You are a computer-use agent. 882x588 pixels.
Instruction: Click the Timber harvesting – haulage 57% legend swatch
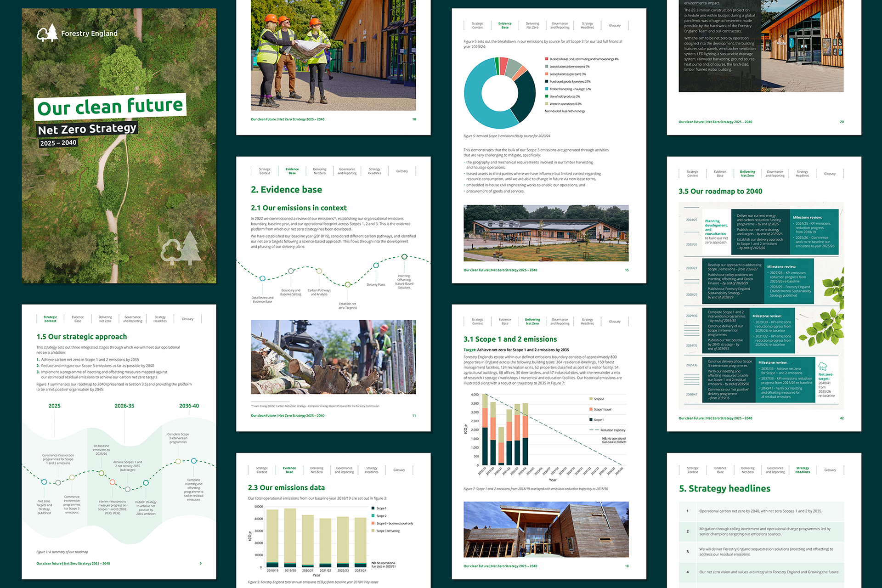pyautogui.click(x=547, y=89)
